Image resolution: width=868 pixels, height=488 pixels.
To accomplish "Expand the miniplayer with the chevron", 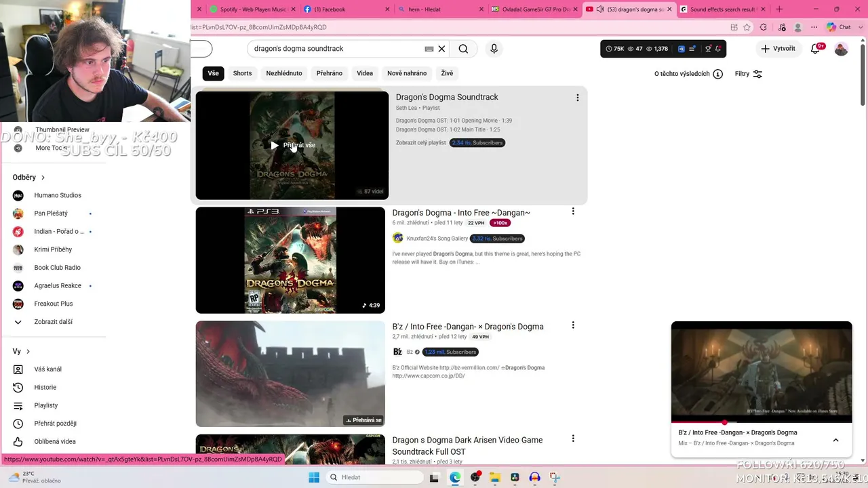I will pyautogui.click(x=835, y=440).
